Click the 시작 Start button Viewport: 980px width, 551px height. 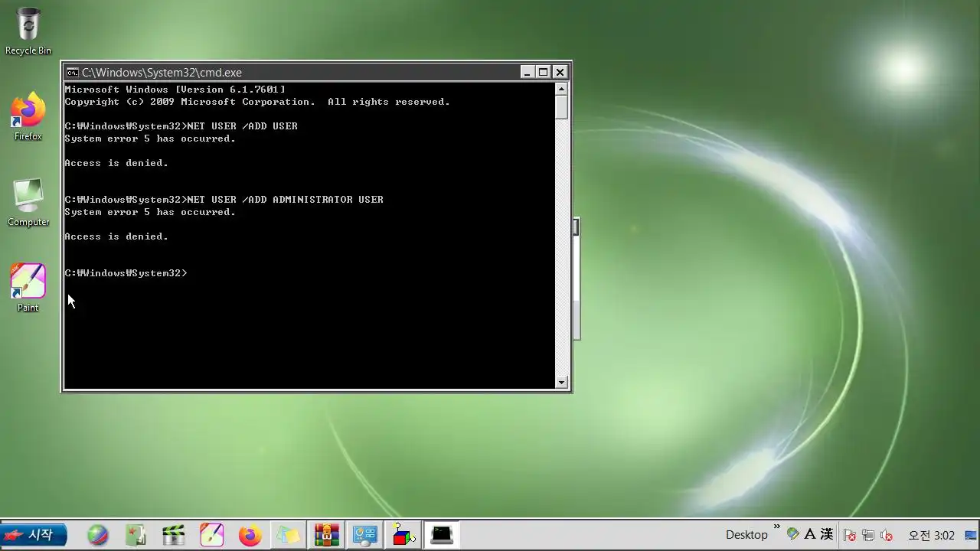pos(34,535)
